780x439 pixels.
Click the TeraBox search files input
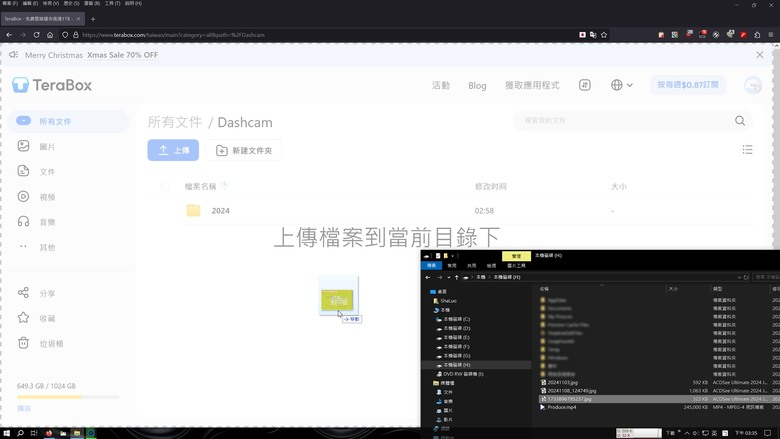coord(624,120)
